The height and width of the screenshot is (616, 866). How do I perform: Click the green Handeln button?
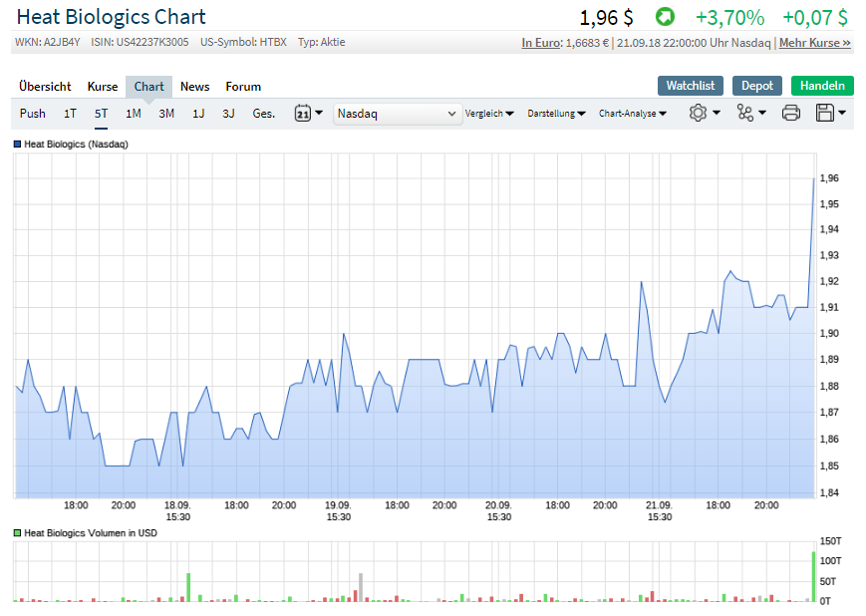822,86
